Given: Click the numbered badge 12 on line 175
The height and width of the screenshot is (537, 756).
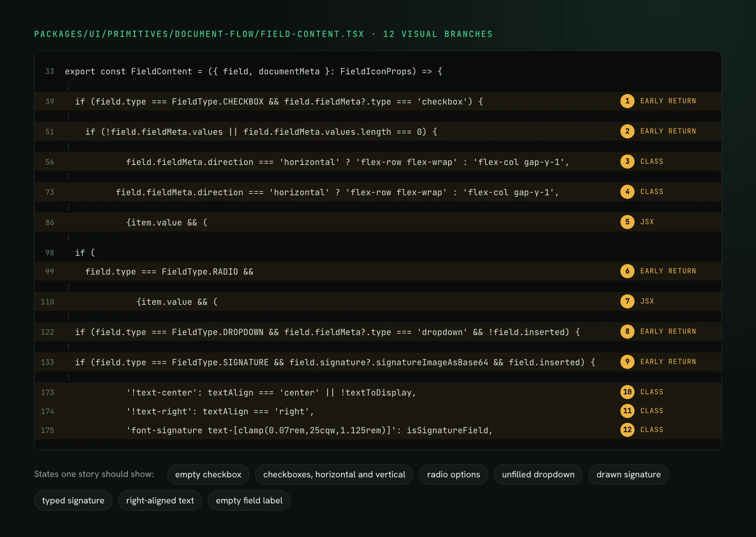Looking at the screenshot, I should click(x=627, y=430).
